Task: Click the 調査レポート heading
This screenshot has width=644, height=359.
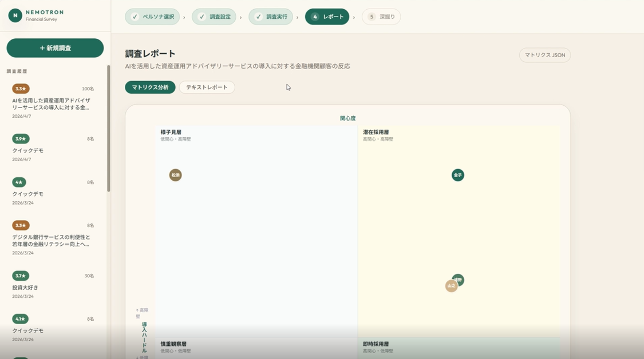Action: pos(151,54)
